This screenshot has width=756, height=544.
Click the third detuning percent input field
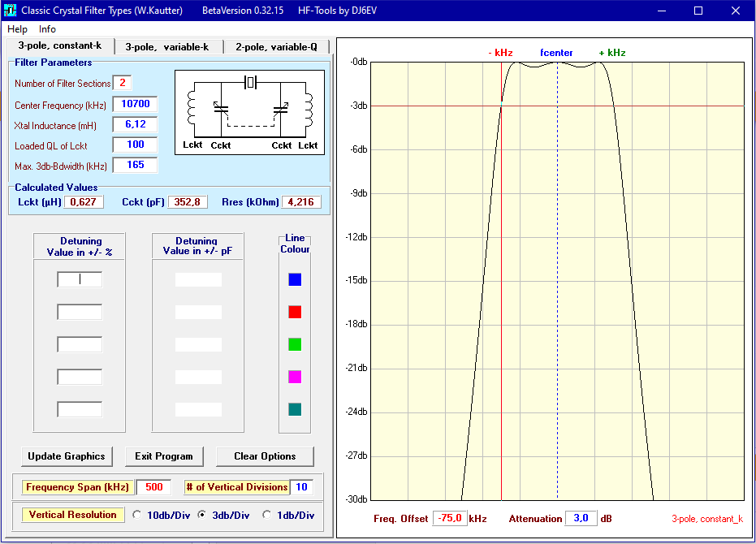pyautogui.click(x=80, y=344)
